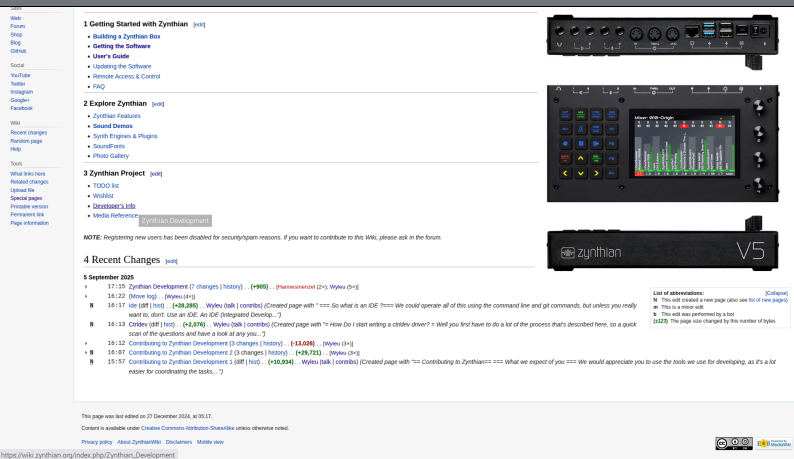Expand the Contributing to Zynthian Development group

click(x=86, y=343)
